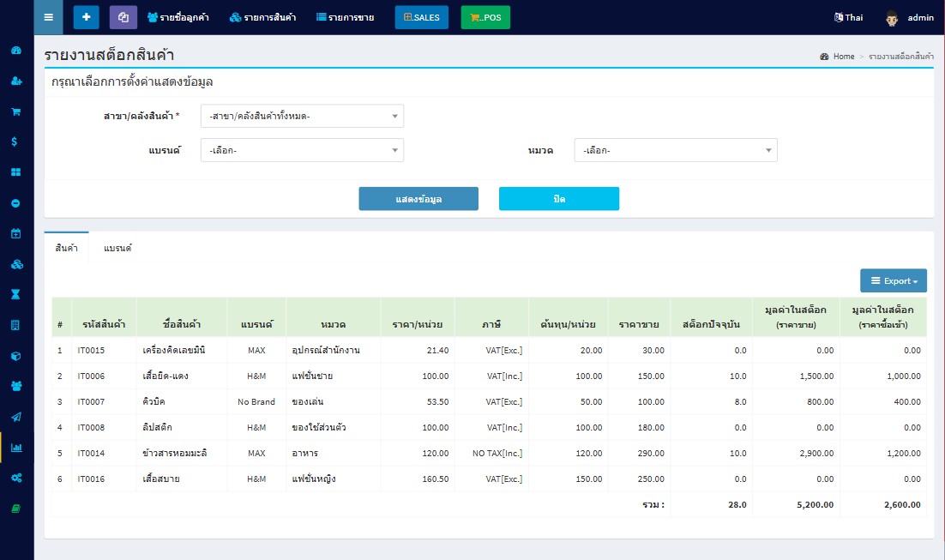Click product code IT0008
Screen dimensions: 945x560
tap(91, 427)
